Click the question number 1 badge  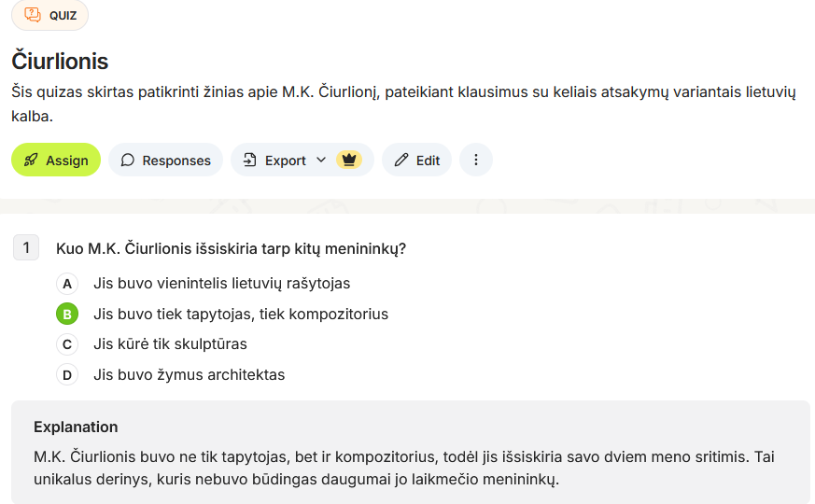click(26, 248)
